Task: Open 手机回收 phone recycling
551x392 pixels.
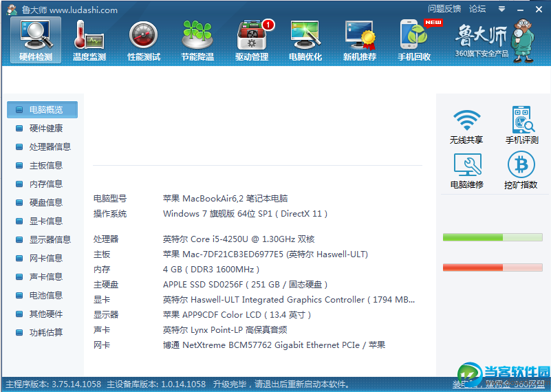Action: (414, 40)
